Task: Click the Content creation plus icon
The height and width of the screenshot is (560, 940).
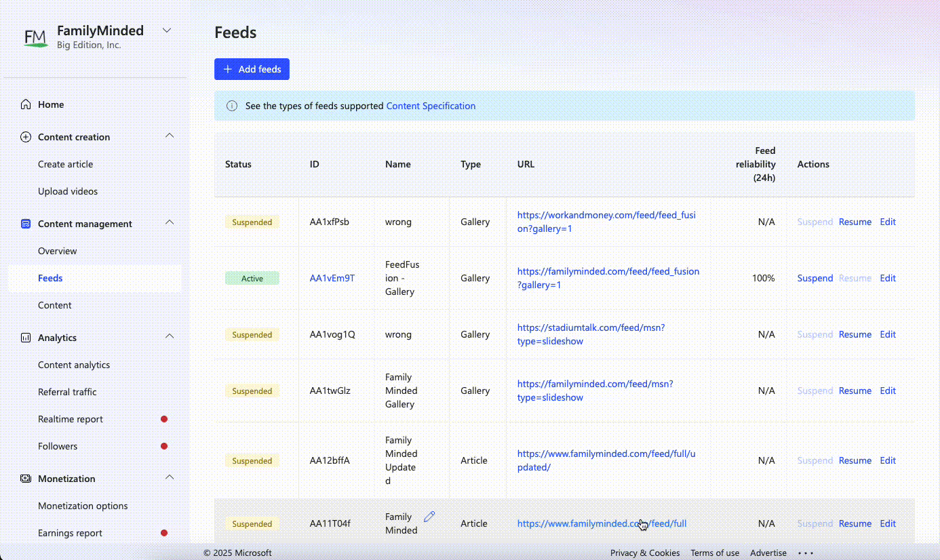Action: click(x=26, y=137)
